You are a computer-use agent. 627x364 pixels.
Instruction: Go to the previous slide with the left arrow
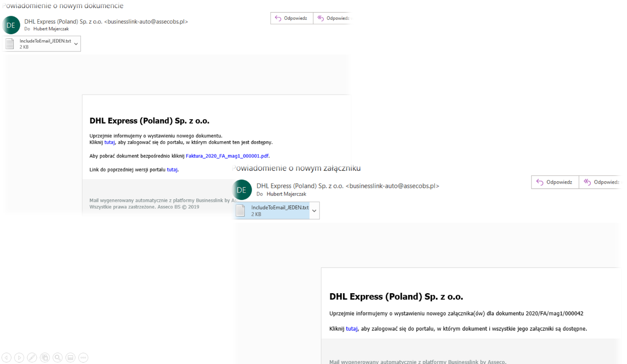coord(6,358)
